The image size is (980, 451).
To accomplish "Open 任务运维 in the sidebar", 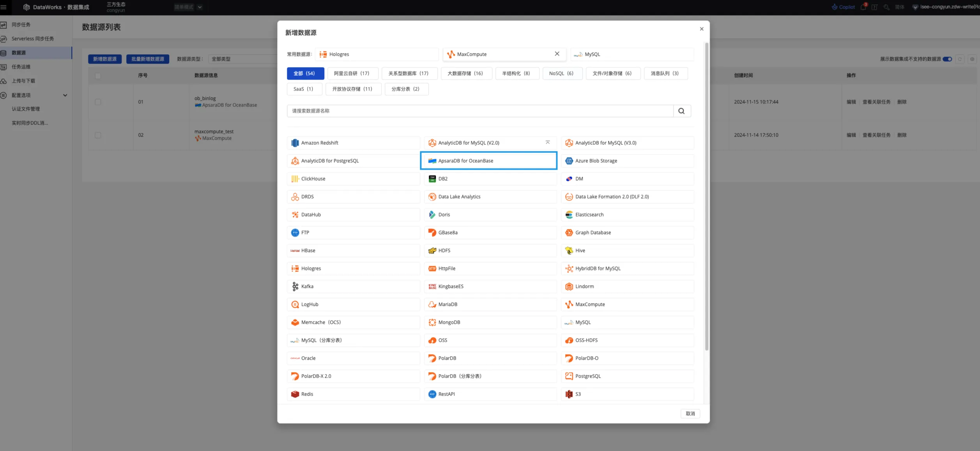I will (x=21, y=67).
